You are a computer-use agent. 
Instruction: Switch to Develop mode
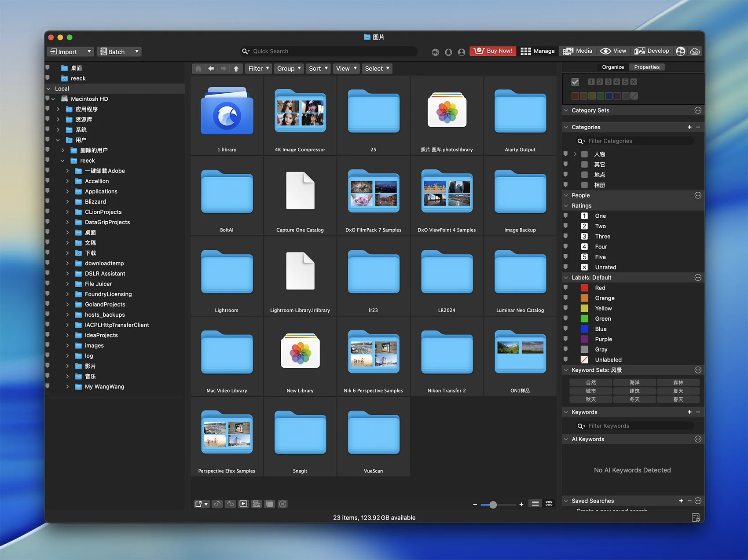(x=652, y=51)
